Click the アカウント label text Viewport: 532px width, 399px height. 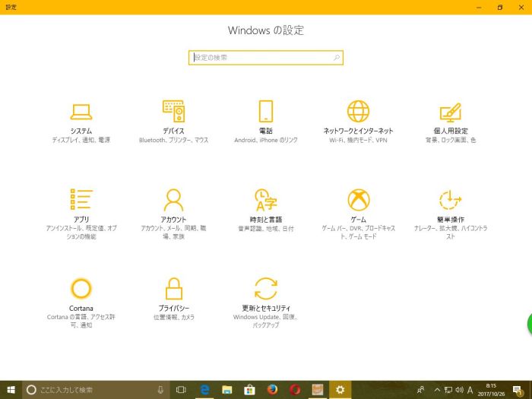[x=173, y=220]
